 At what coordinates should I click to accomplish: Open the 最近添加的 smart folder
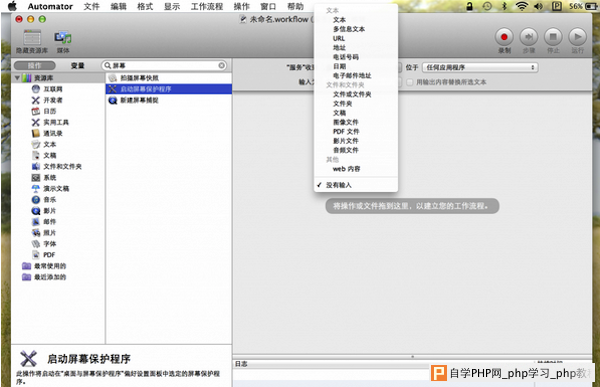point(50,277)
